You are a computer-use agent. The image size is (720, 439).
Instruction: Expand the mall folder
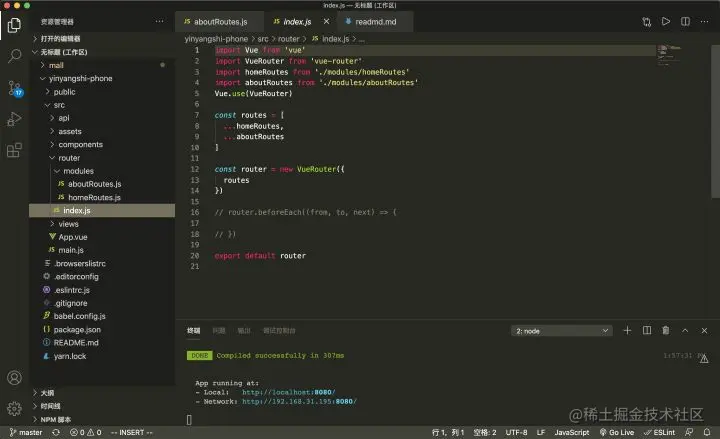click(x=102, y=65)
